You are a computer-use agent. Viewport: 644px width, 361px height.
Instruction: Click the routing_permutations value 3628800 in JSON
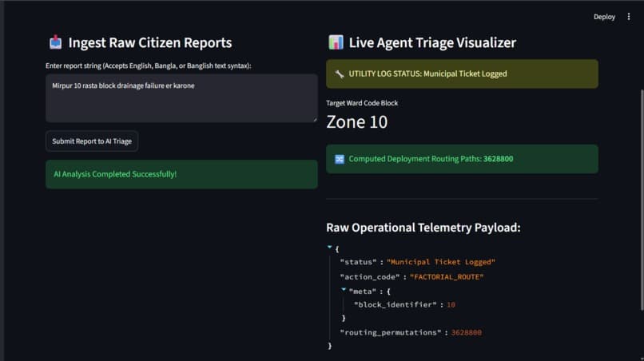tap(466, 333)
